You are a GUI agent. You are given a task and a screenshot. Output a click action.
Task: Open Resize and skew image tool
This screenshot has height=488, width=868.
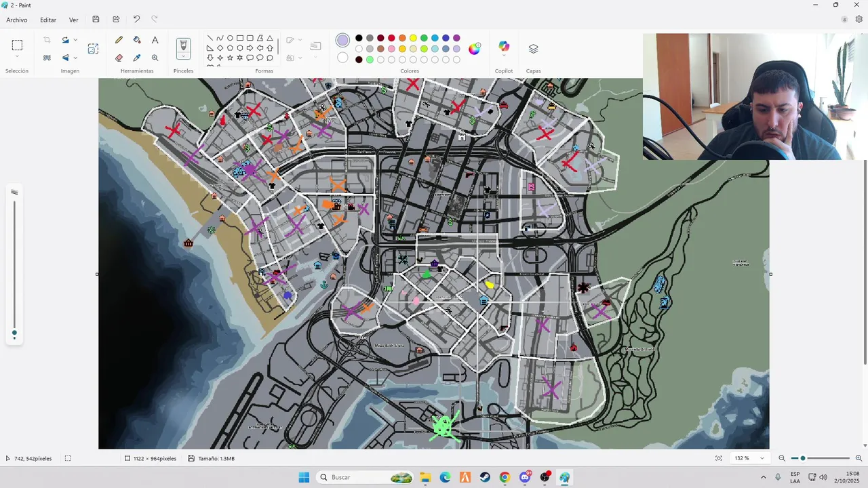[x=93, y=49]
